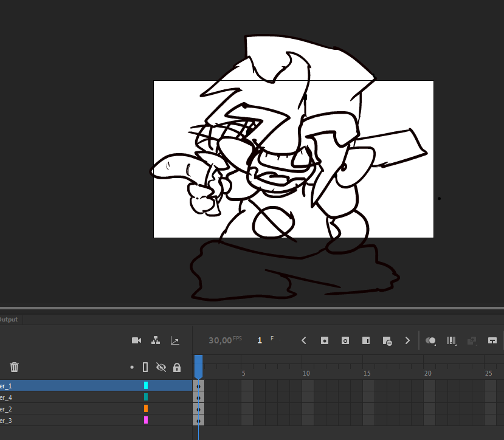The height and width of the screenshot is (440, 504).
Task: Click the teal outline swatch of Layer_4
Action: coord(146,397)
